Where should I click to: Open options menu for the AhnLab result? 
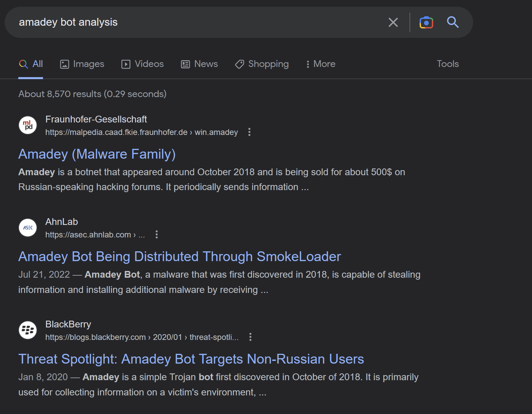pyautogui.click(x=156, y=234)
